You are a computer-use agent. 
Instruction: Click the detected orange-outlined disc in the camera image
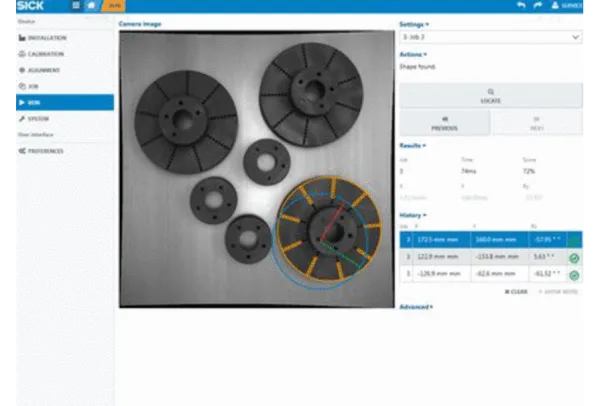[x=329, y=230]
